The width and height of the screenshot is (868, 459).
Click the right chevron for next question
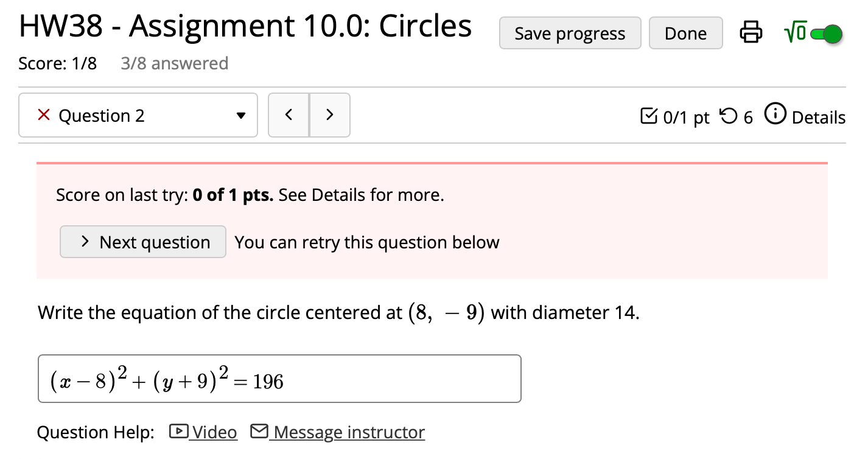pyautogui.click(x=329, y=114)
